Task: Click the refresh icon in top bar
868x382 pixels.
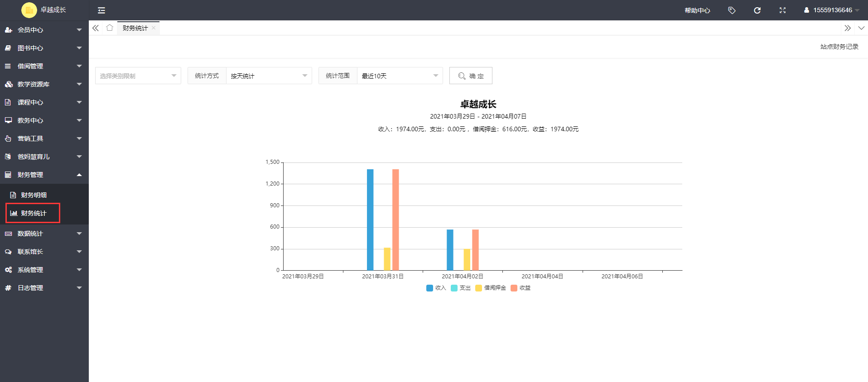Action: (757, 10)
